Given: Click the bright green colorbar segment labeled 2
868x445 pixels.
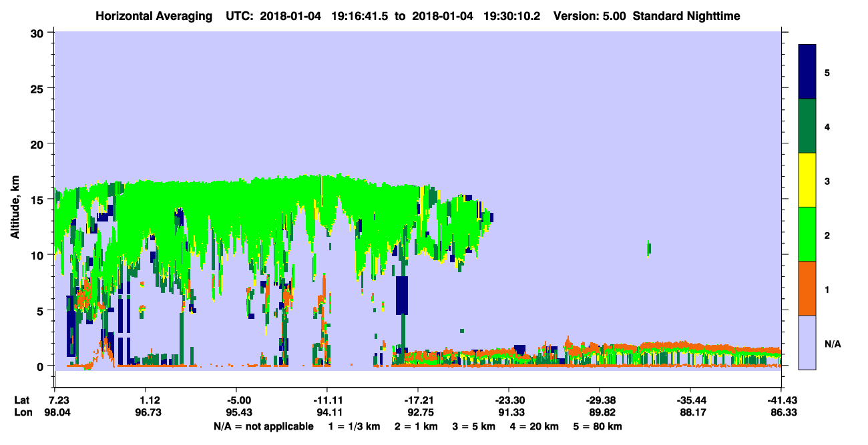Looking at the screenshot, I should click(807, 234).
